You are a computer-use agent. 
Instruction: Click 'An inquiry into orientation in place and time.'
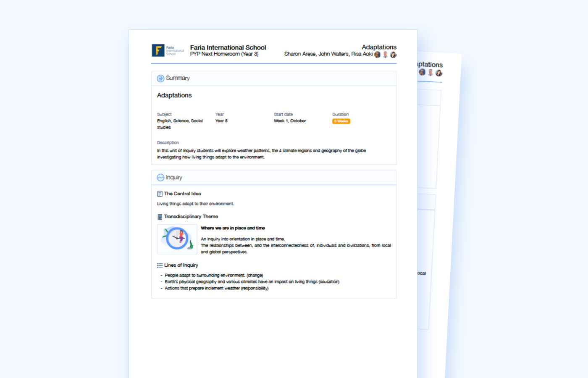pyautogui.click(x=243, y=239)
